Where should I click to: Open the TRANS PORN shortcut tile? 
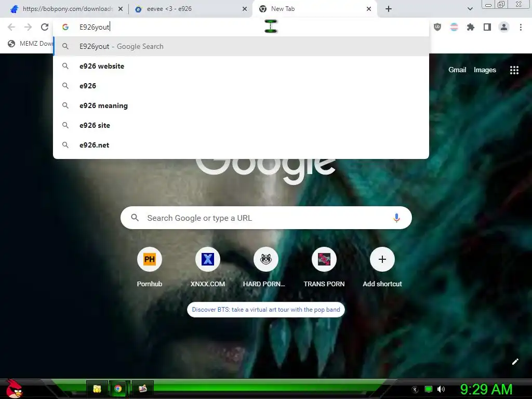coord(324,268)
